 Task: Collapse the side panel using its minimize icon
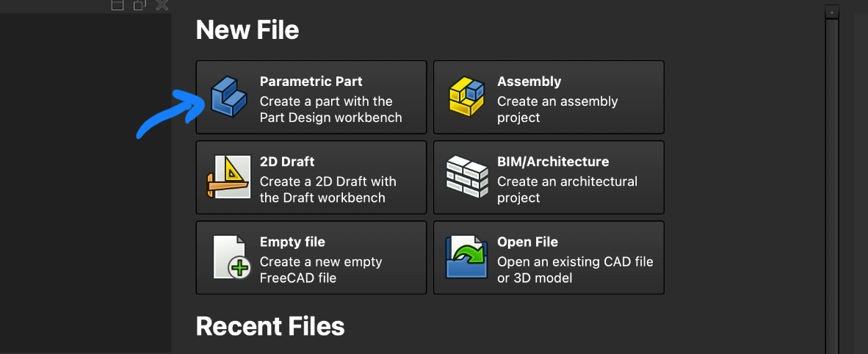click(117, 4)
